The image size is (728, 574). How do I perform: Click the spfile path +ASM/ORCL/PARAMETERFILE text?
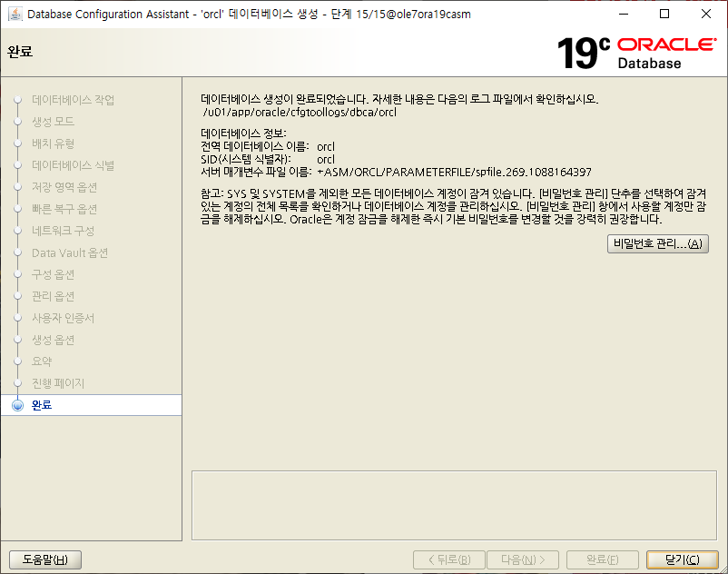point(454,173)
